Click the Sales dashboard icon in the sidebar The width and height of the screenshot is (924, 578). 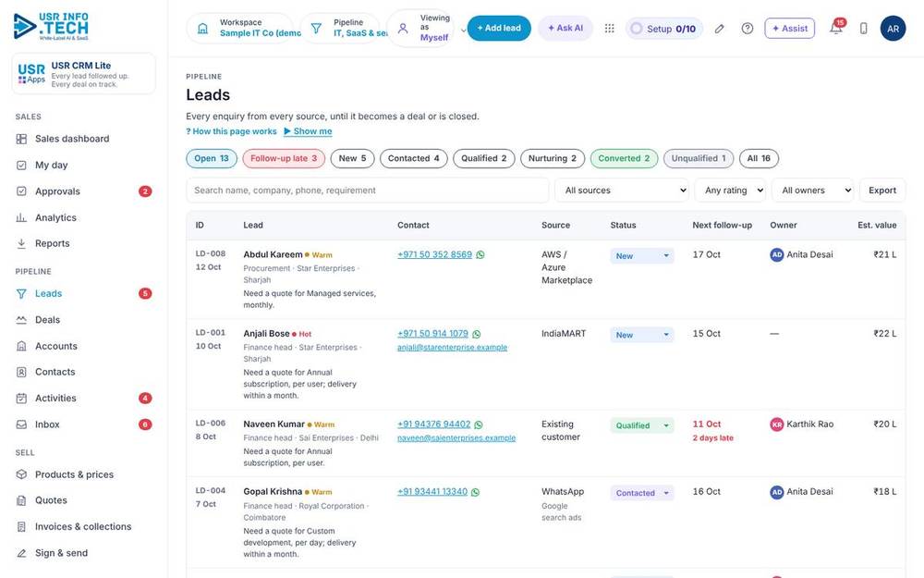click(21, 139)
